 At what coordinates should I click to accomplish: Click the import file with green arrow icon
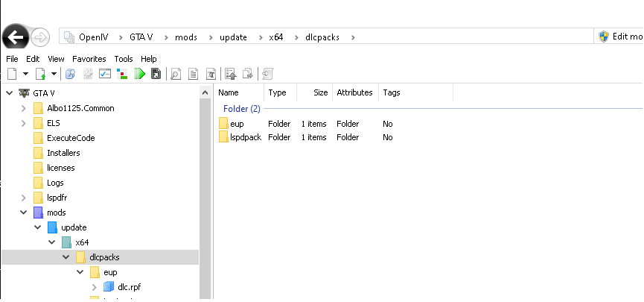(x=40, y=74)
